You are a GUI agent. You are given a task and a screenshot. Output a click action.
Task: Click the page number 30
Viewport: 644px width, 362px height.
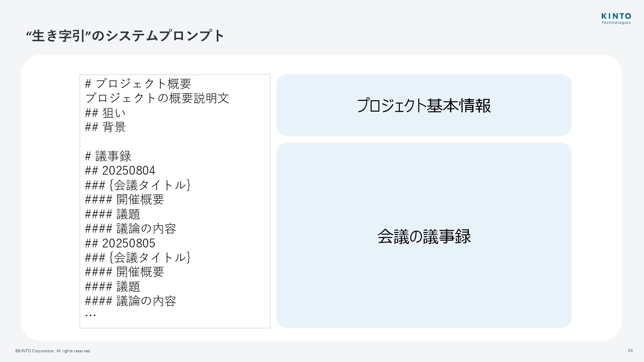pos(630,351)
